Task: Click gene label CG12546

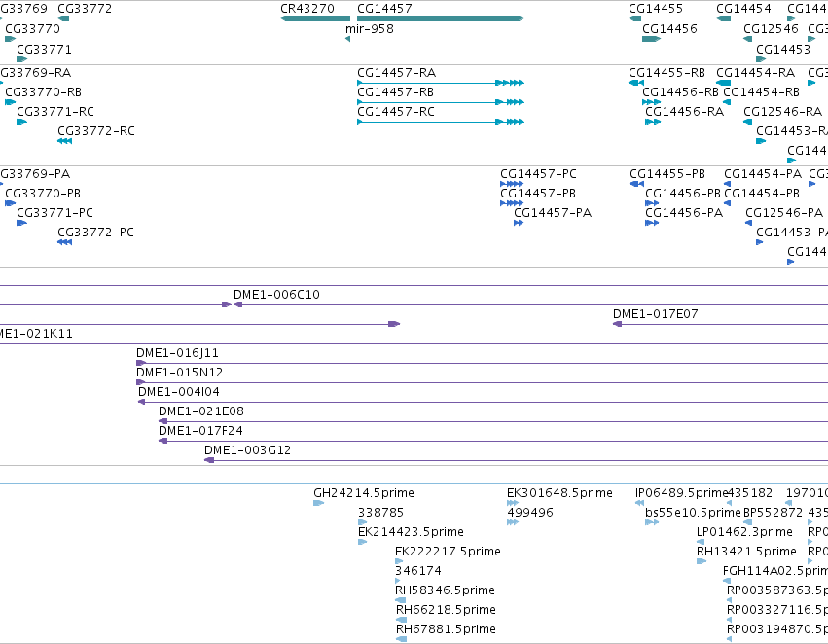Action: [771, 29]
